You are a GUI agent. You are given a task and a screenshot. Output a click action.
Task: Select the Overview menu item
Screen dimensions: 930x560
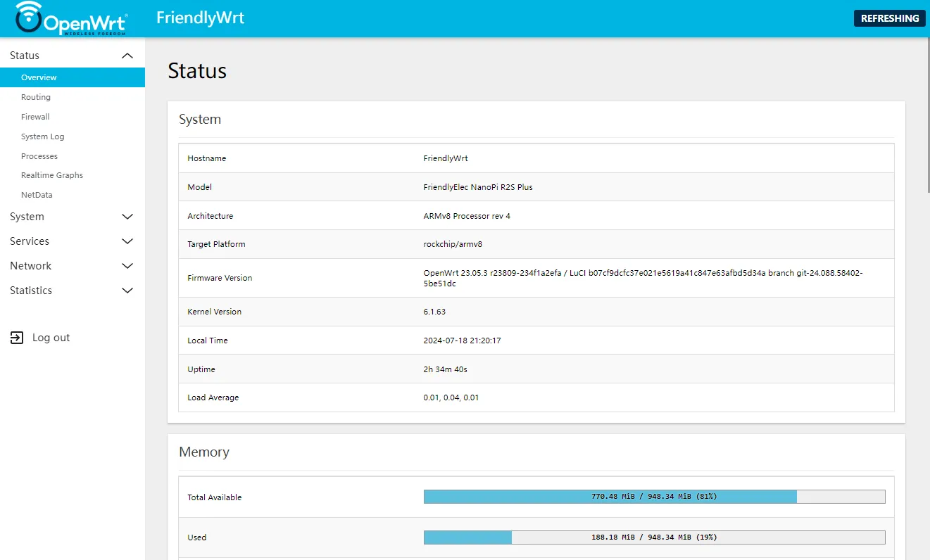[39, 77]
